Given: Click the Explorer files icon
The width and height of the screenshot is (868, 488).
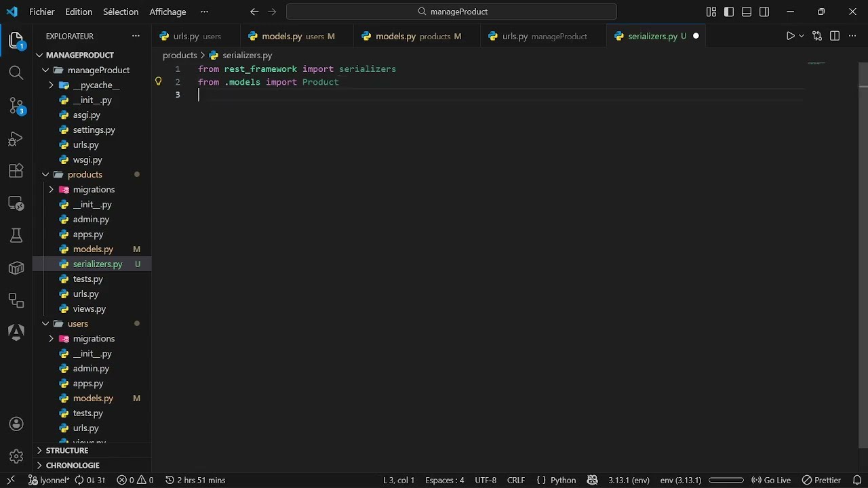Looking at the screenshot, I should pyautogui.click(x=16, y=40).
